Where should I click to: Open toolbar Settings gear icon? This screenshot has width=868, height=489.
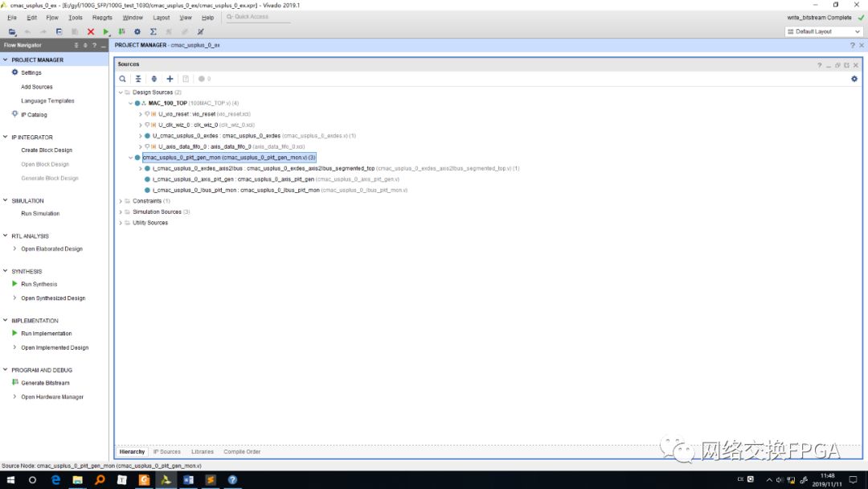tap(137, 31)
